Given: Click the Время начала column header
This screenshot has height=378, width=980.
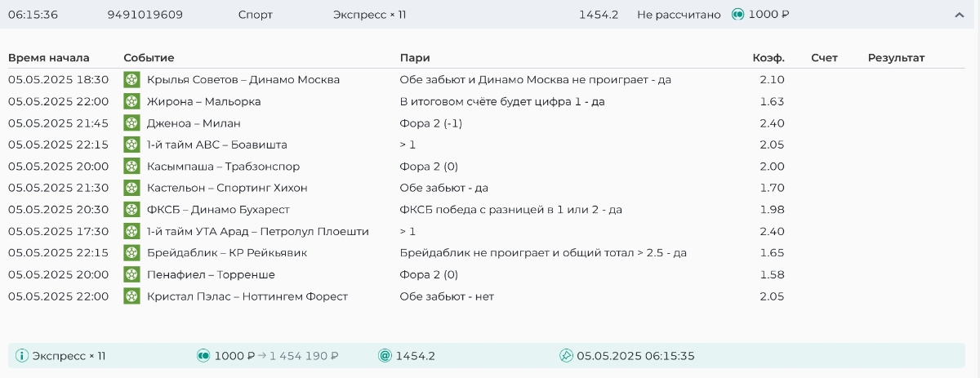Looking at the screenshot, I should point(49,58).
